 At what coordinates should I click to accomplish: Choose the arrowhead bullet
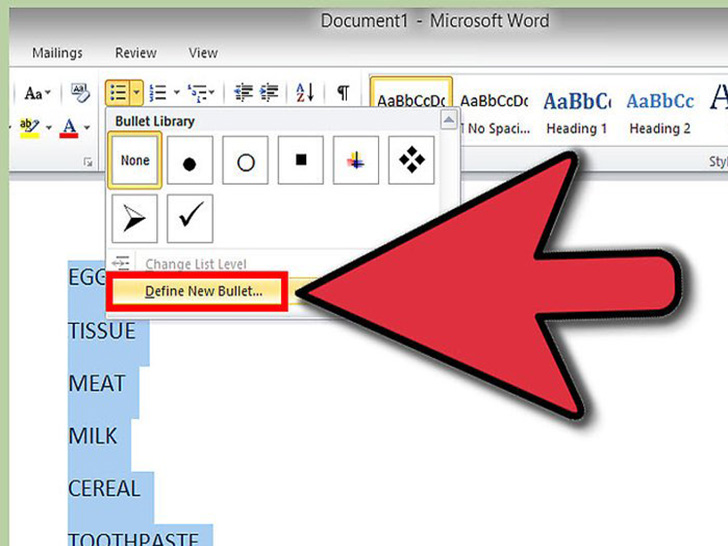pos(135,219)
